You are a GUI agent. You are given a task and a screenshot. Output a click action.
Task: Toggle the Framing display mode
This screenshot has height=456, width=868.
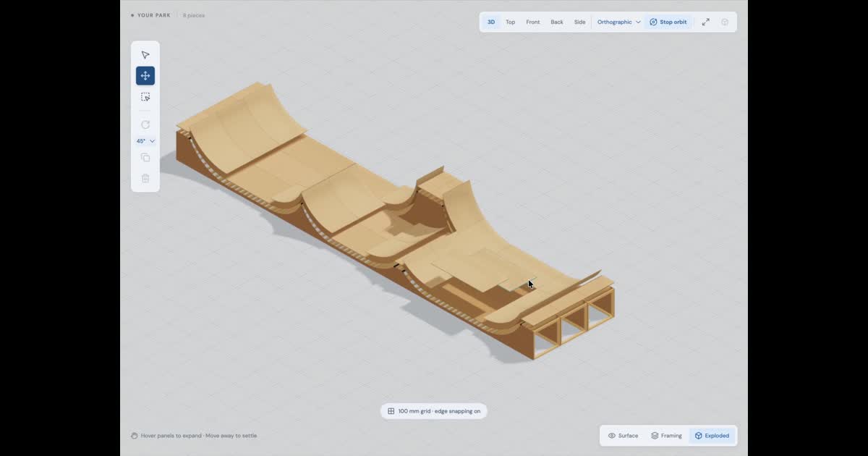coord(666,436)
